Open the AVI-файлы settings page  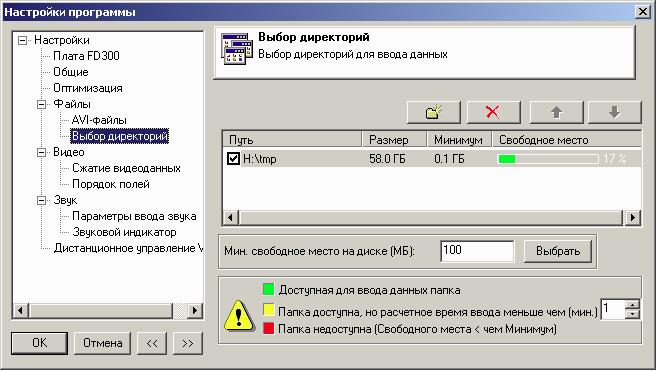[99, 120]
